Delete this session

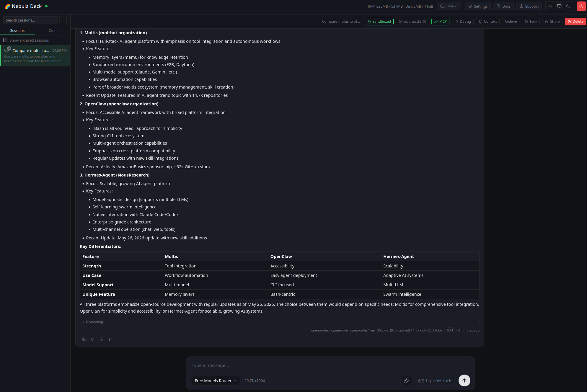pyautogui.click(x=575, y=22)
